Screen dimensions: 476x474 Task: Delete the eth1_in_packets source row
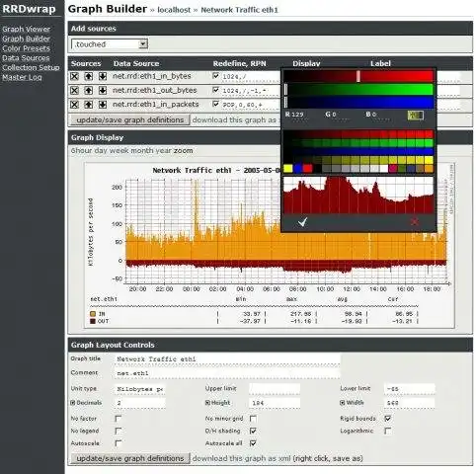(x=74, y=105)
